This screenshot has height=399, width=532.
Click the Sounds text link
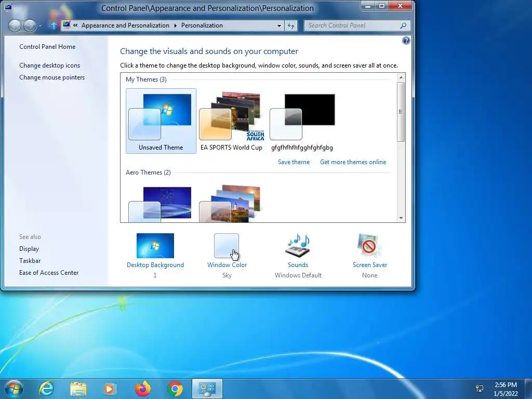click(298, 265)
